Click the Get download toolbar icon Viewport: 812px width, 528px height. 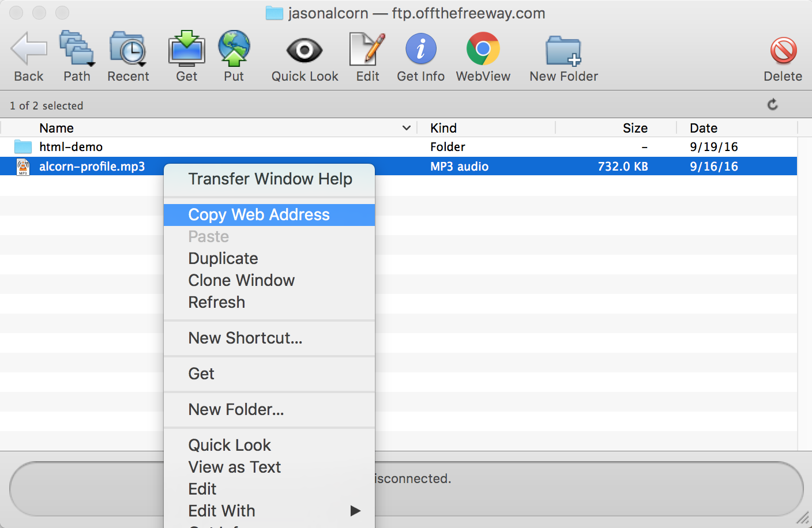pyautogui.click(x=187, y=48)
